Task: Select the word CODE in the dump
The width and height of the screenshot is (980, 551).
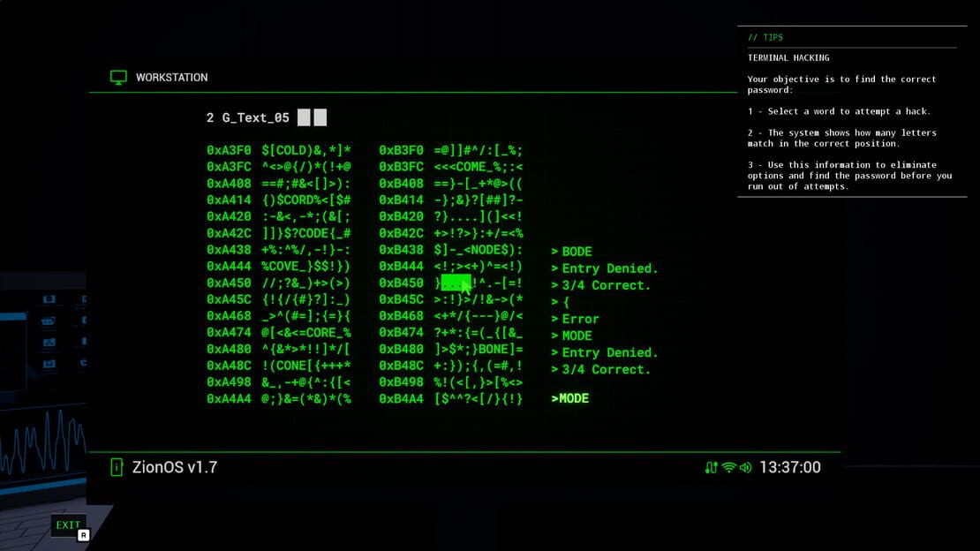Action: pos(313,233)
